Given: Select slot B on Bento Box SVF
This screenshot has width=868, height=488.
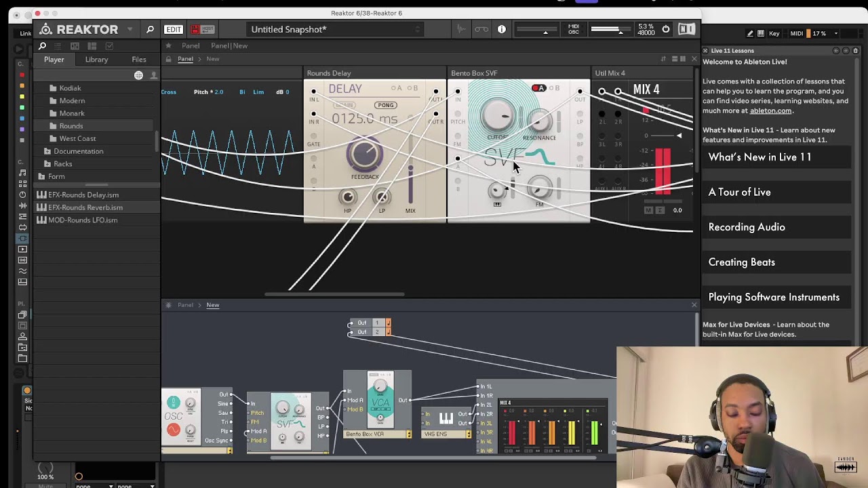Looking at the screenshot, I should point(555,88).
